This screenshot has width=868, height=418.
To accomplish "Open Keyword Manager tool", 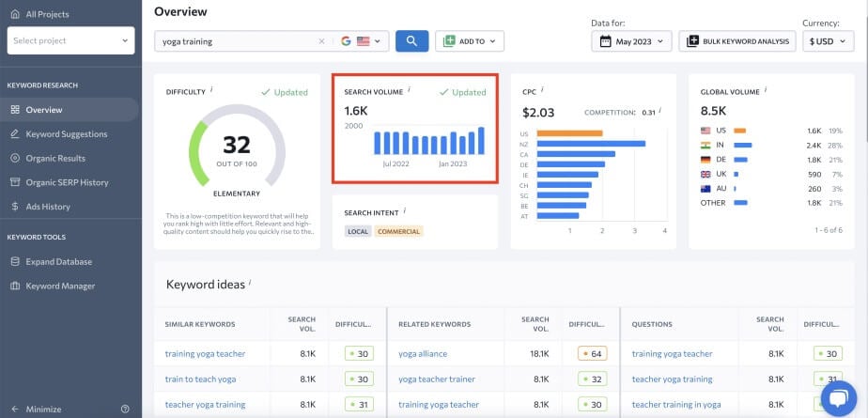I will [x=60, y=286].
